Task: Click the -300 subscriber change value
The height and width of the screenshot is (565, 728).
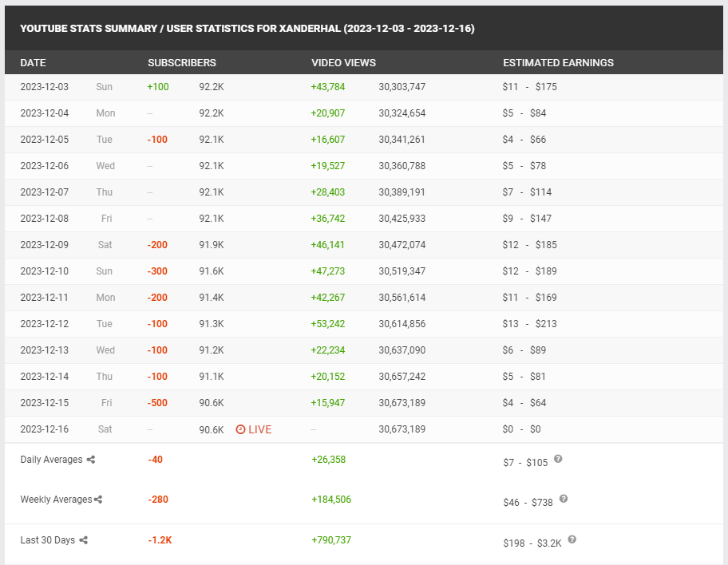Action: (x=157, y=271)
